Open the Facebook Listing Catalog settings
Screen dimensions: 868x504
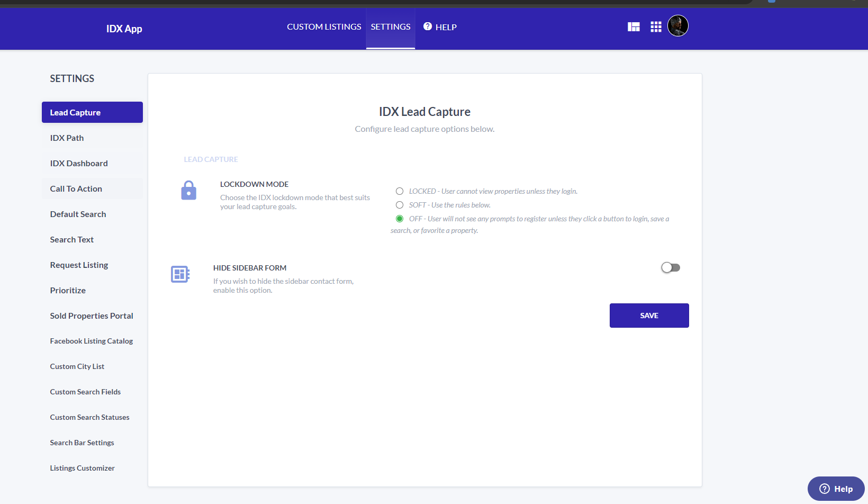point(92,341)
